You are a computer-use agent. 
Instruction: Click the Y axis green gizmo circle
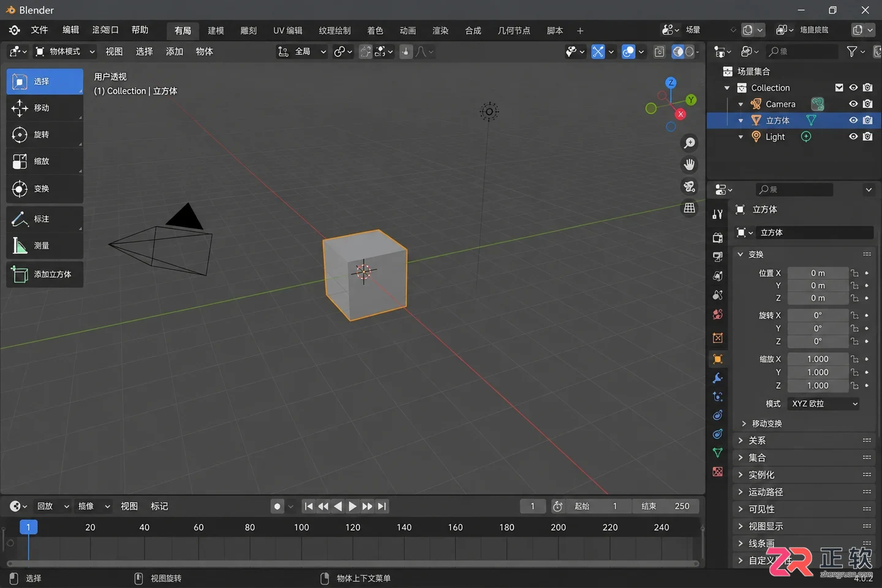tap(691, 100)
